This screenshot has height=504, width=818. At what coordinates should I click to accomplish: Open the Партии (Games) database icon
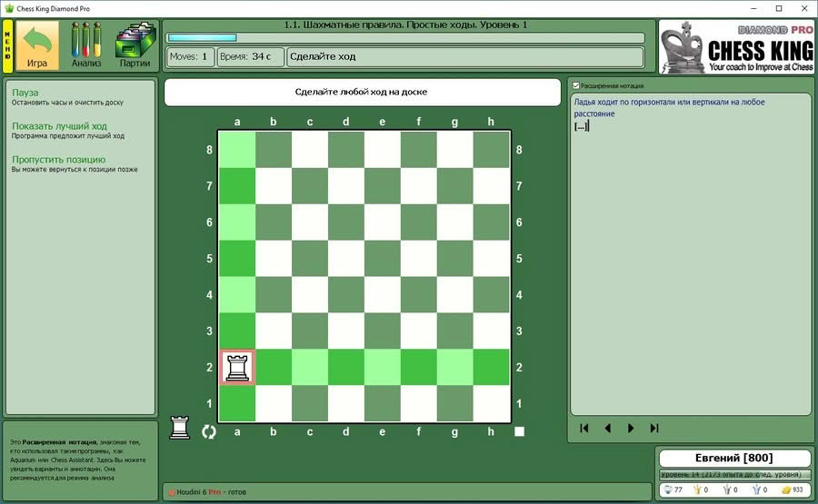[135, 45]
